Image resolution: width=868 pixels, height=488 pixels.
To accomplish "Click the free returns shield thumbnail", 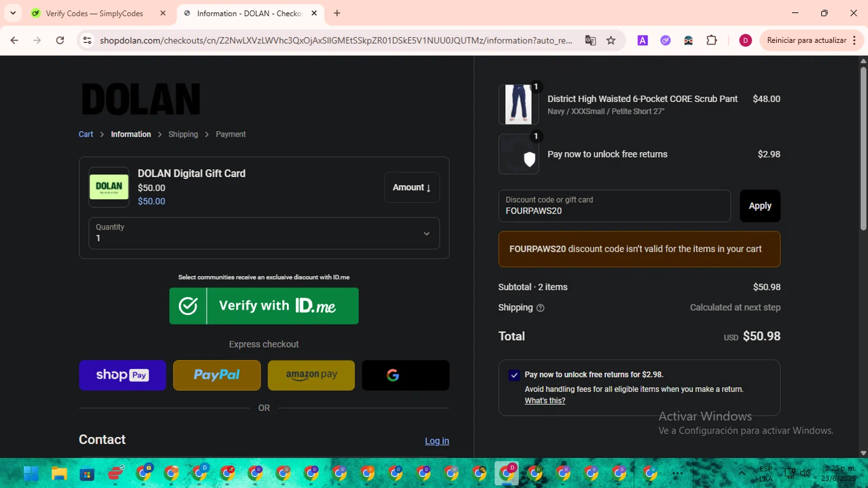I will click(518, 154).
